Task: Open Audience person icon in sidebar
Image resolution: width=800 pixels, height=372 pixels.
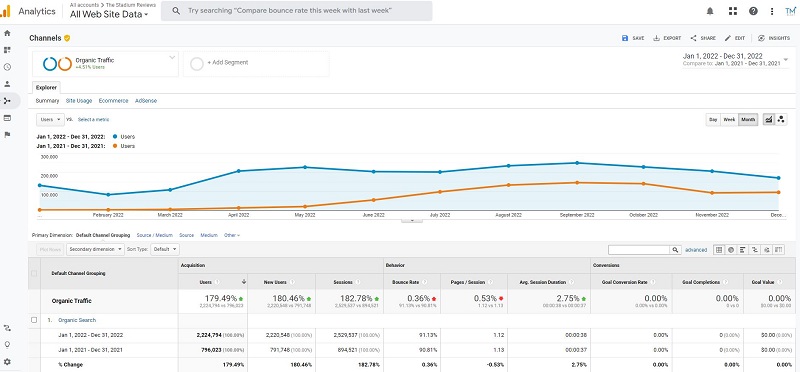Action: [x=7, y=84]
